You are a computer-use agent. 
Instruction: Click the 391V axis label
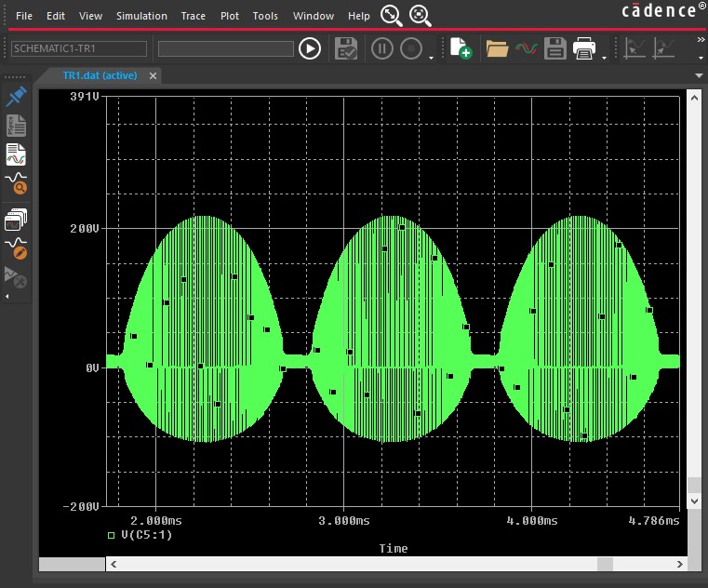pyautogui.click(x=85, y=96)
